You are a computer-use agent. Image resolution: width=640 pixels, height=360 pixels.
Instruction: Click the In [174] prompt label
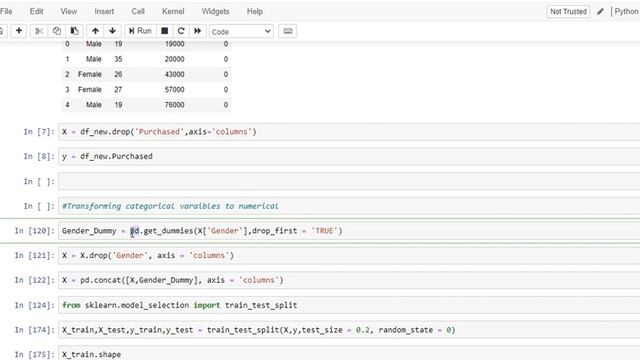click(34, 330)
